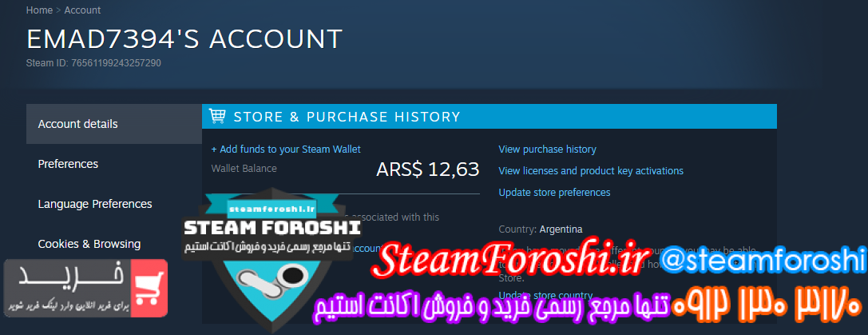Viewport: 868px width, 335px height.
Task: Click the ARS$ 12,63 wallet balance amount
Action: coord(427,169)
